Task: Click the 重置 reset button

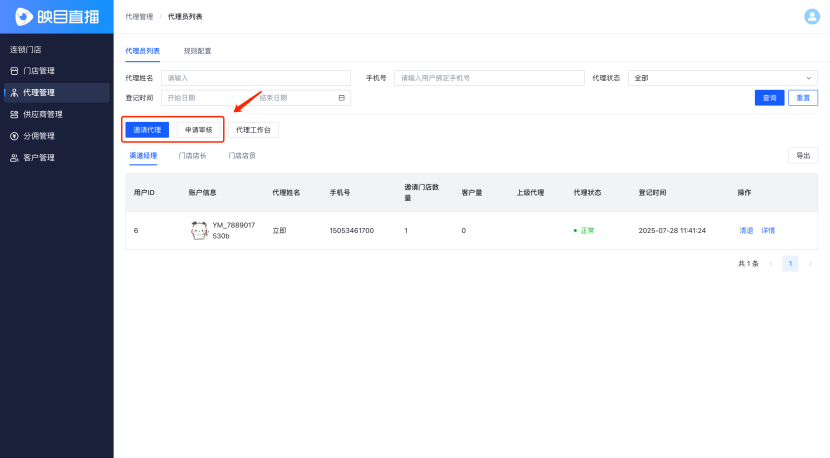Action: tap(802, 98)
